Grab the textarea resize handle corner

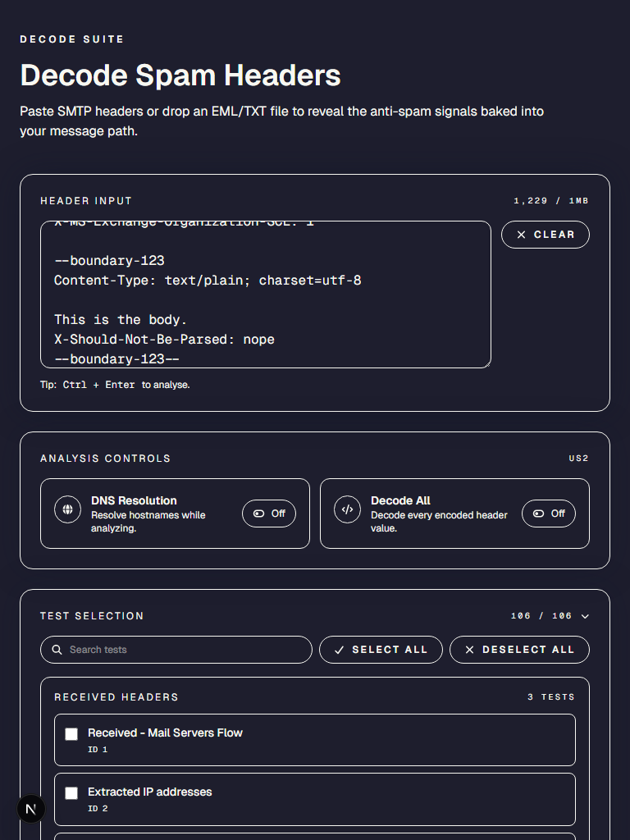pyautogui.click(x=486, y=363)
